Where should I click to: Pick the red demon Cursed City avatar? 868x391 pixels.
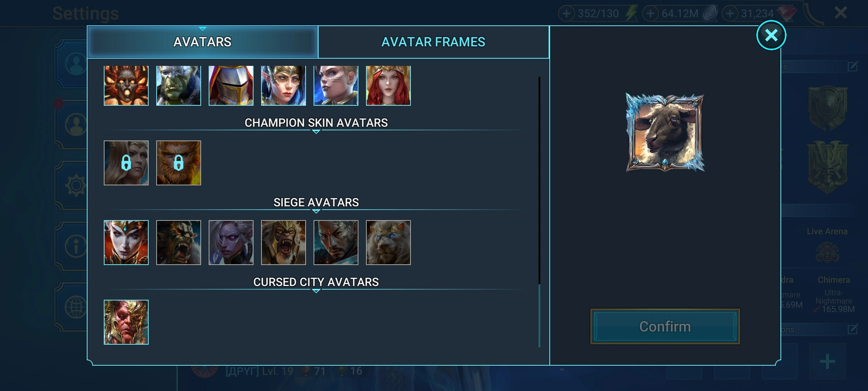point(126,322)
